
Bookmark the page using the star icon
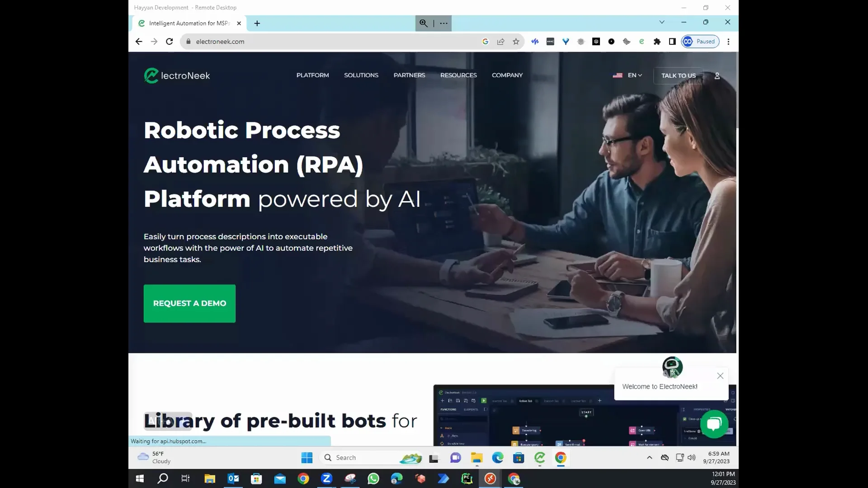click(x=516, y=41)
